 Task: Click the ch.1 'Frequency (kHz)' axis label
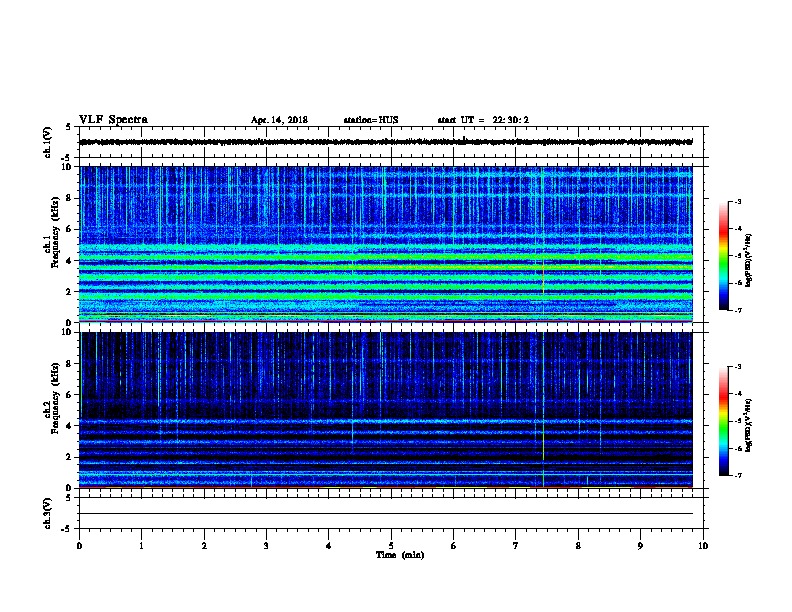55,232
